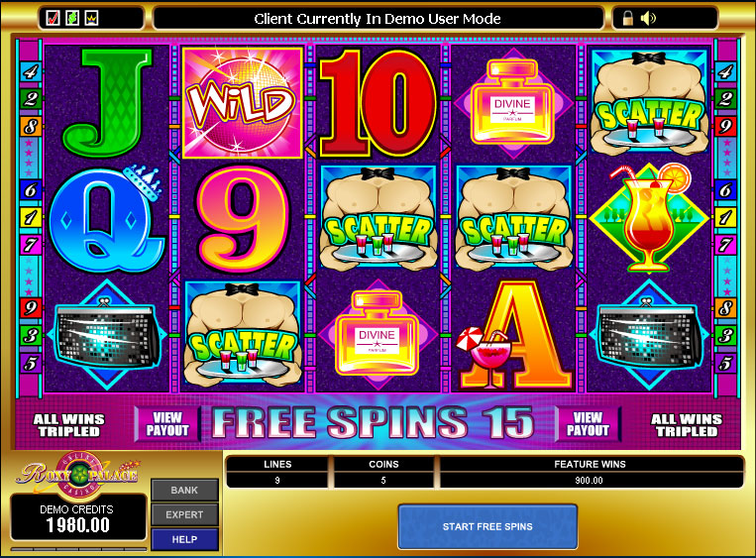Image resolution: width=756 pixels, height=558 pixels.
Task: Click the Demo Credits balance display
Action: pyautogui.click(x=78, y=518)
